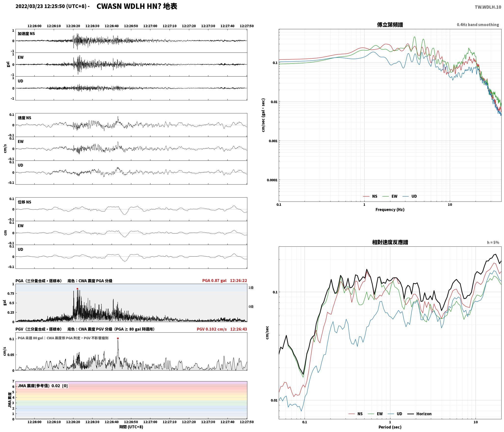Click the NS legend entry in response spectrum
Image resolution: width=504 pixels, height=432 pixels.
(x=356, y=414)
